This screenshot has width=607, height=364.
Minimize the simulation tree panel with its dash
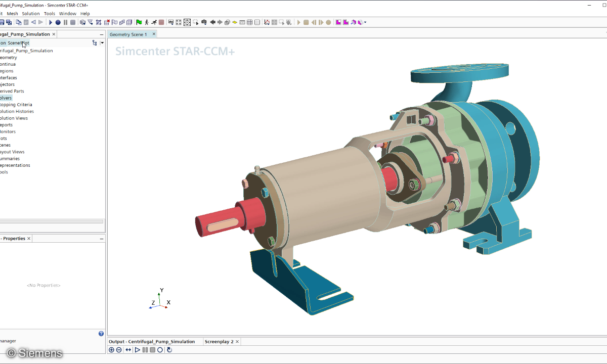coord(102,34)
